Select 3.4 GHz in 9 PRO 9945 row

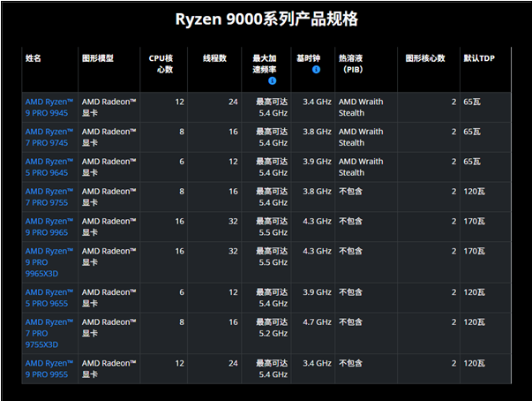pos(317,102)
